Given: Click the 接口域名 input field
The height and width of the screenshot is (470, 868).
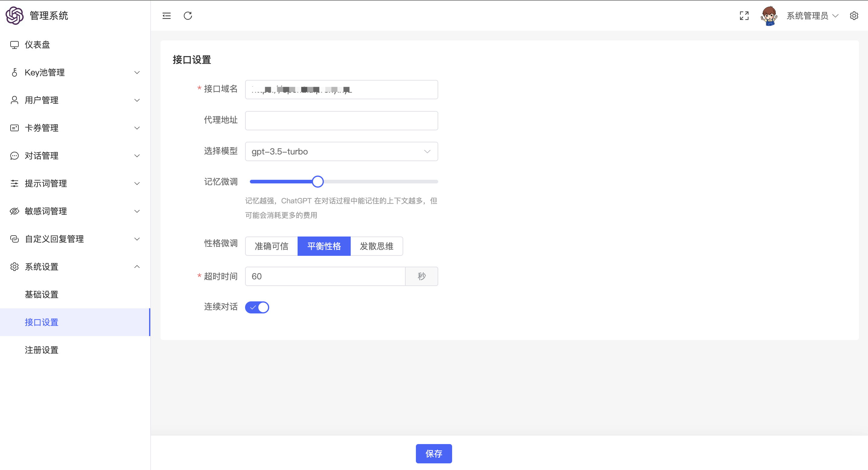Looking at the screenshot, I should (x=341, y=90).
